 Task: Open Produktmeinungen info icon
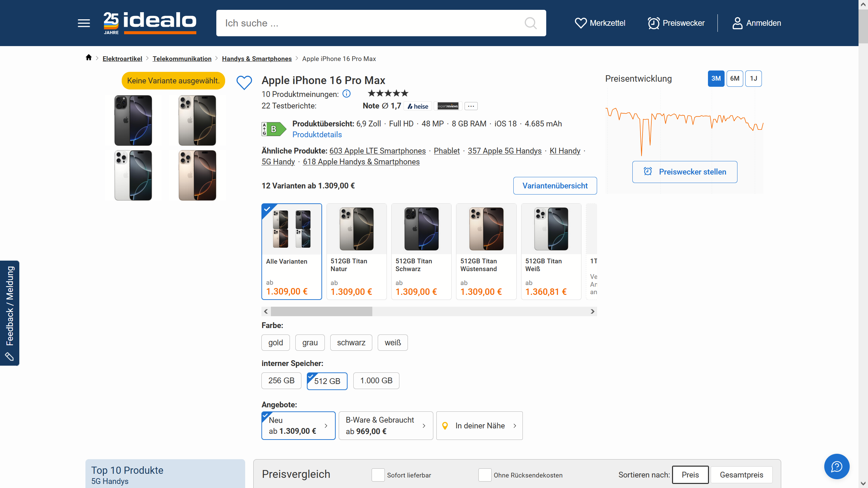[347, 94]
